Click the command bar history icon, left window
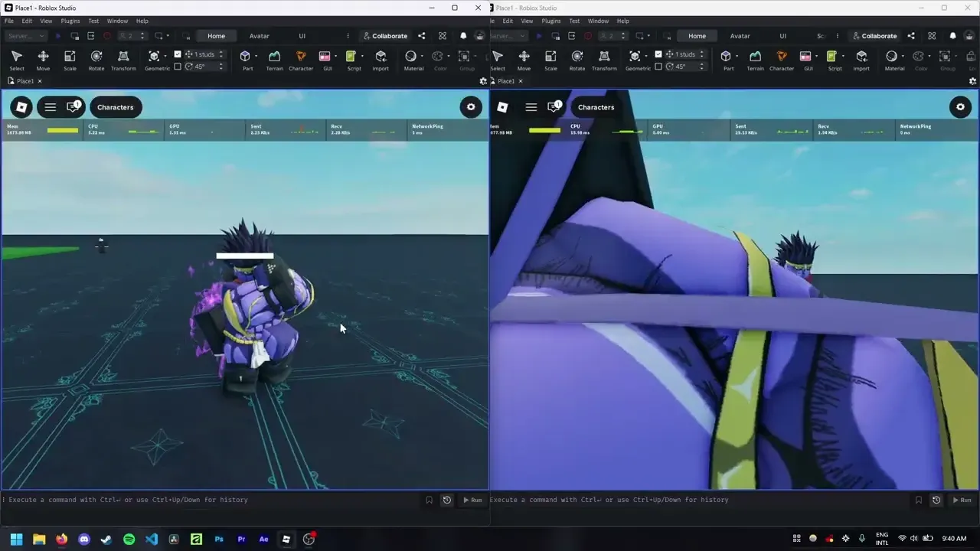 click(447, 500)
